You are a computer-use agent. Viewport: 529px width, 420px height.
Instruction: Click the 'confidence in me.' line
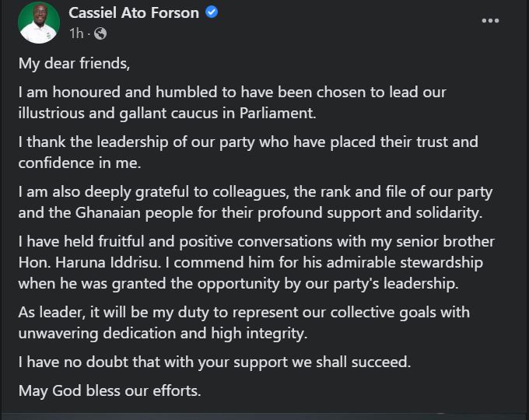point(79,163)
